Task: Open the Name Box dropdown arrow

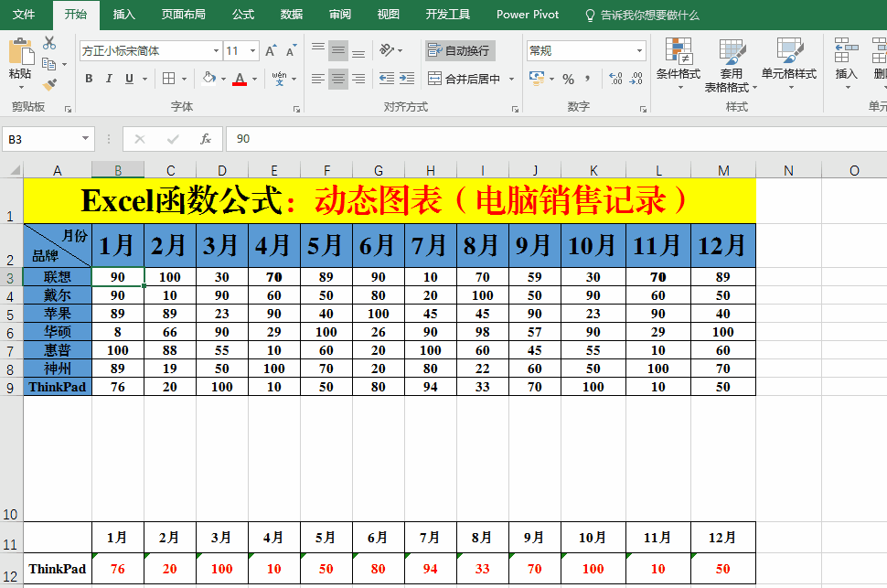Action: click(x=86, y=139)
